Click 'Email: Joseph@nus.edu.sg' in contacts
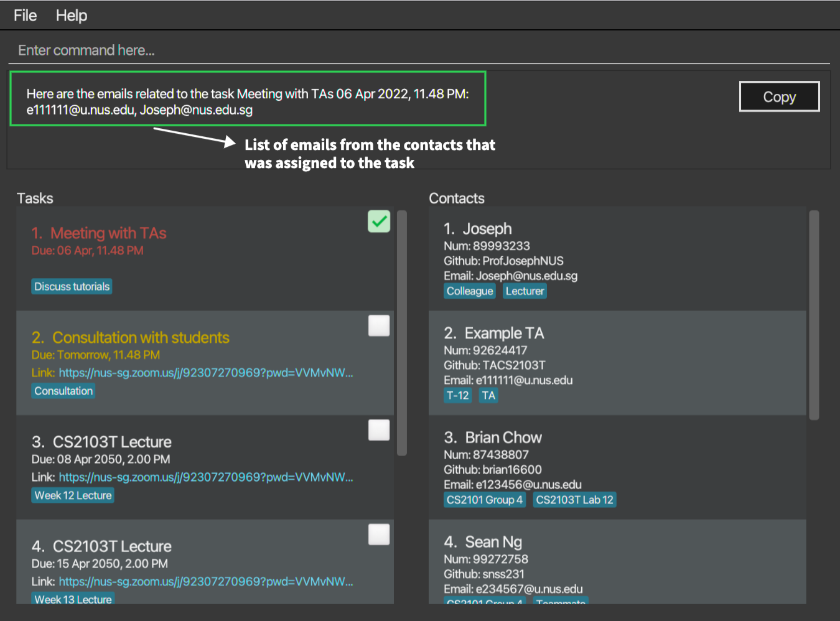Viewport: 840px width, 621px height. pyautogui.click(x=510, y=276)
